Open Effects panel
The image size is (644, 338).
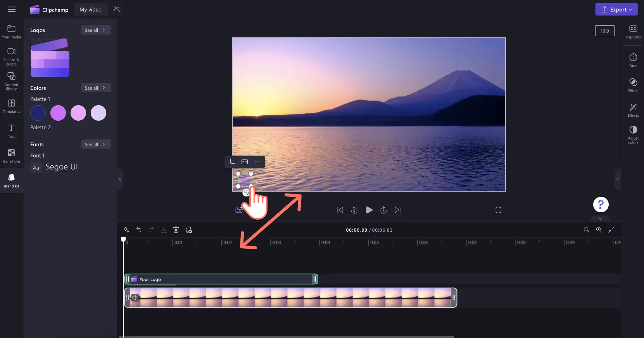pos(633,110)
